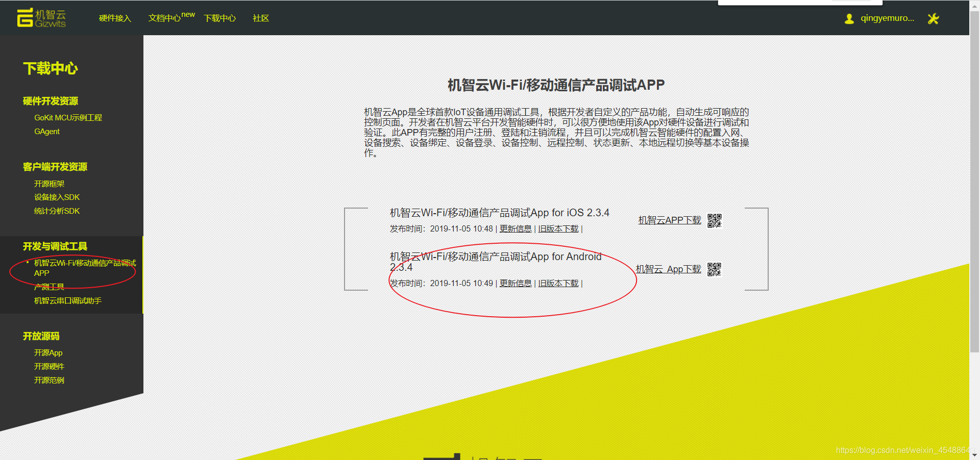Open the 硬件接入 menu
The image size is (980, 460).
tap(115, 18)
